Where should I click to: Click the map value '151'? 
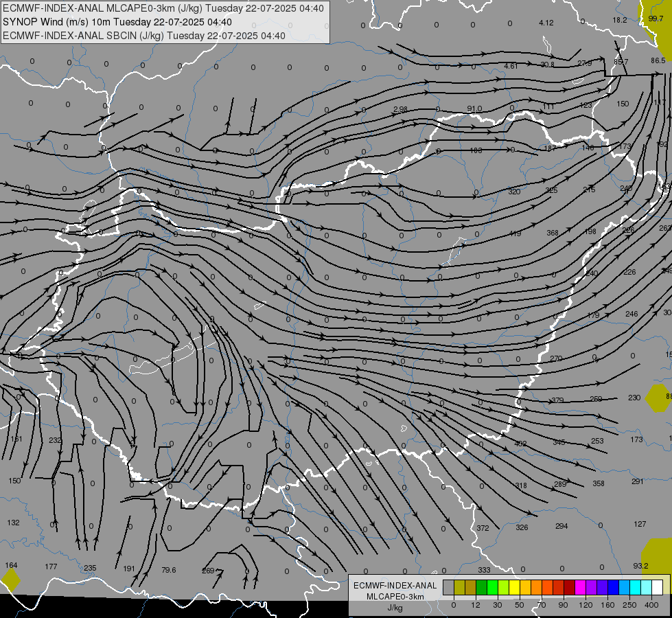point(16,439)
